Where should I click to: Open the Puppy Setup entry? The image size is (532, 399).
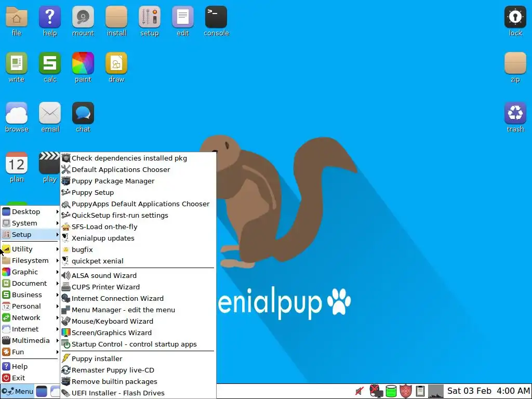[x=138, y=192]
